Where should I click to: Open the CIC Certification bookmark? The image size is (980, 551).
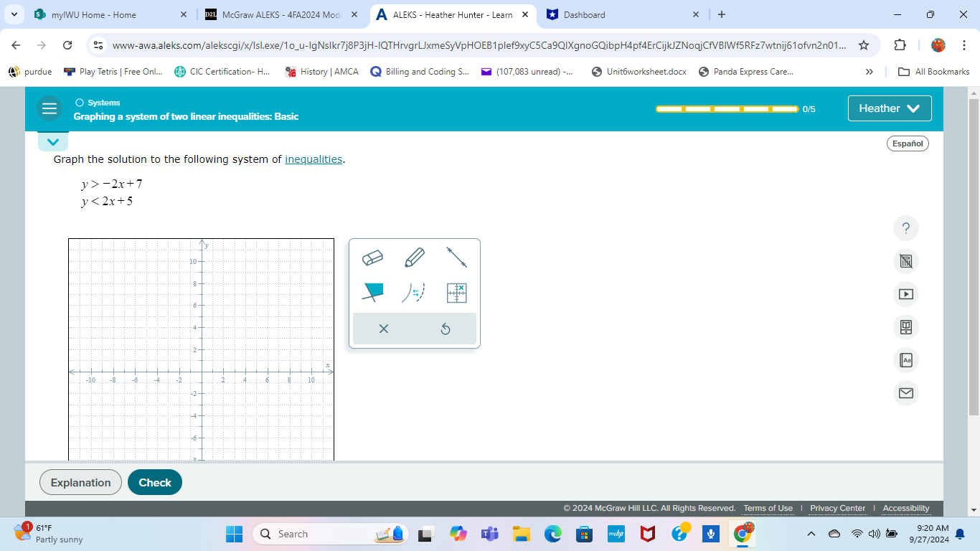point(222,72)
